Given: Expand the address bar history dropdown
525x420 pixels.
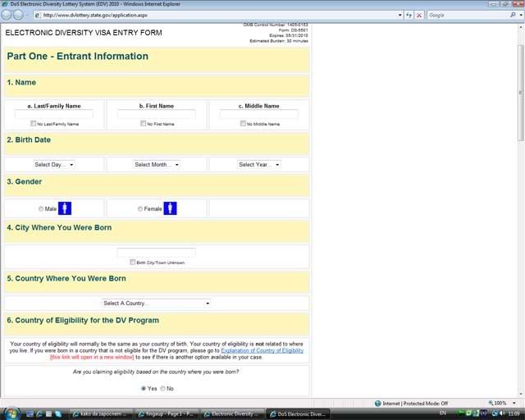Looking at the screenshot, I should point(399,15).
